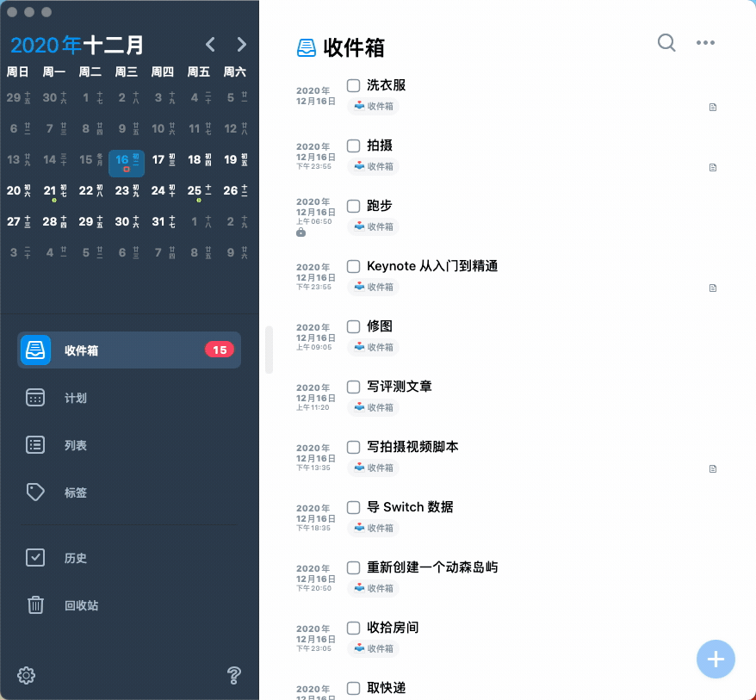Check off the 洗衣服 task

(x=353, y=86)
